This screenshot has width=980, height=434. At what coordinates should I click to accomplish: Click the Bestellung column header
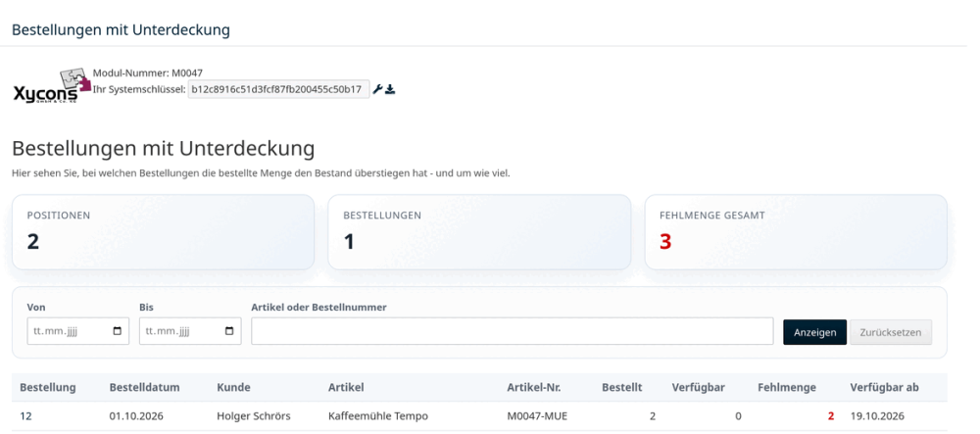48,387
